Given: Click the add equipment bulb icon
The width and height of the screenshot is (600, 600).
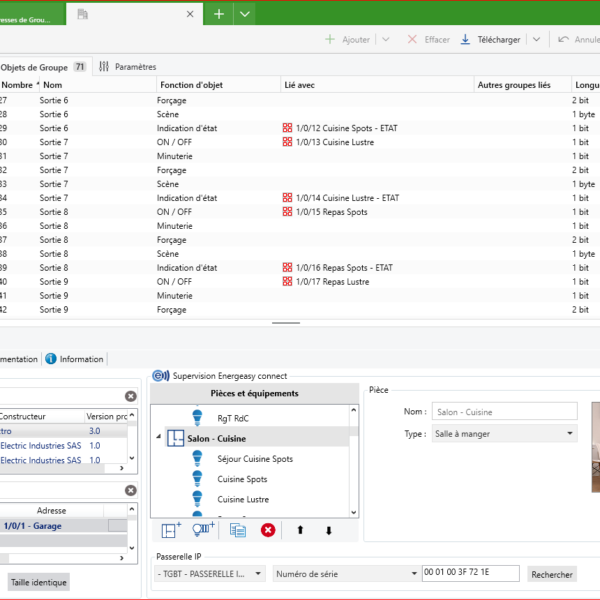Looking at the screenshot, I should point(203,530).
